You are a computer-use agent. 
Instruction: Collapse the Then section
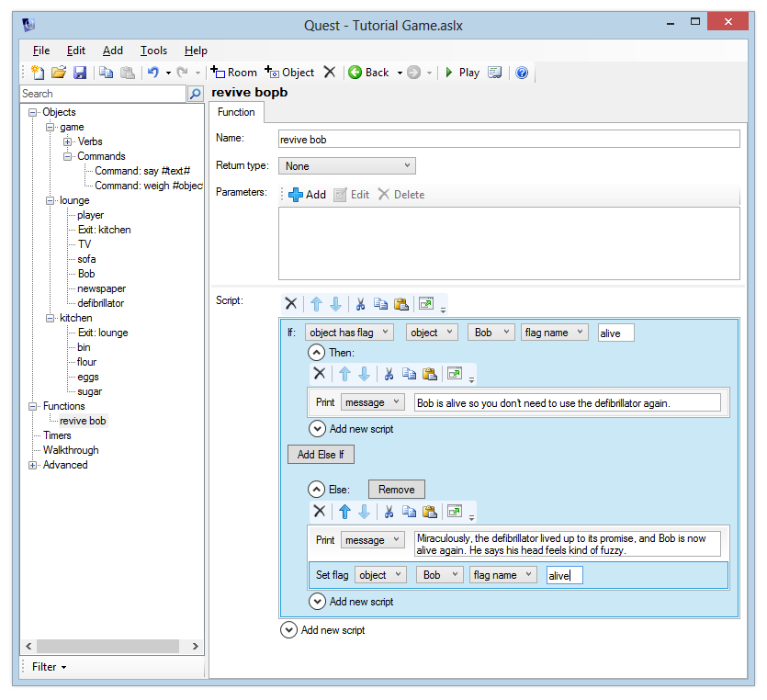coord(317,353)
